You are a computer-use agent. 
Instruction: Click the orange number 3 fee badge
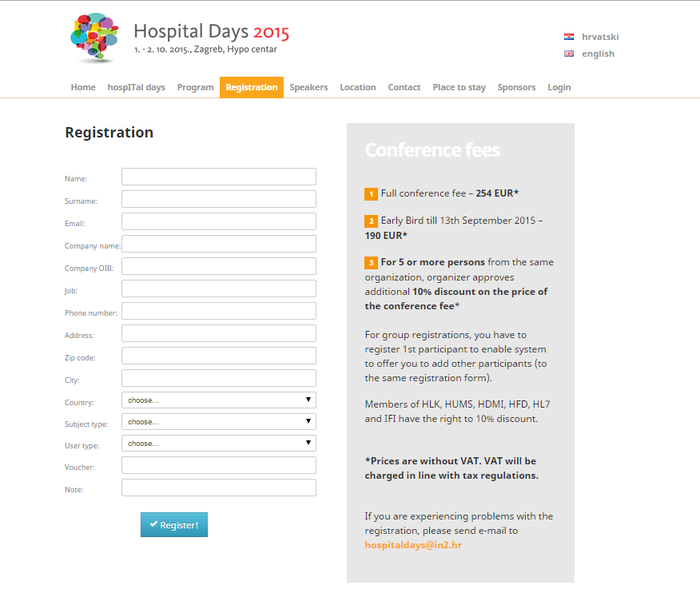click(371, 263)
